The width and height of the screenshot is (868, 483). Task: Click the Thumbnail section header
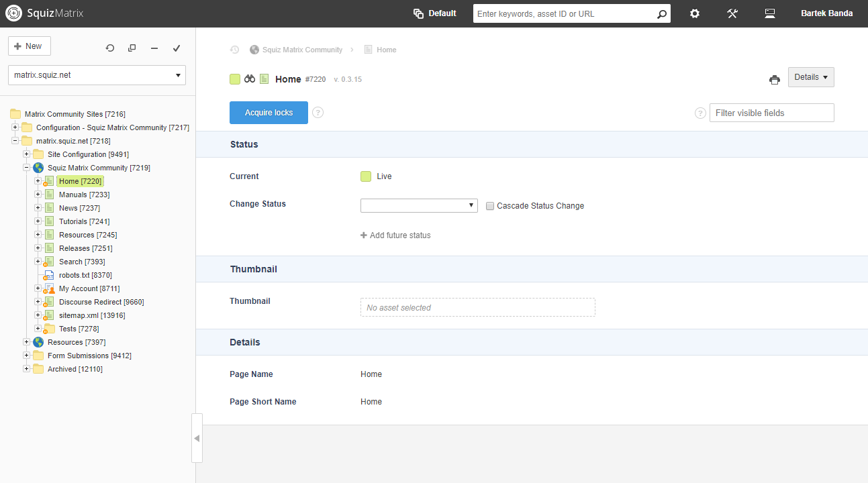[532, 269]
